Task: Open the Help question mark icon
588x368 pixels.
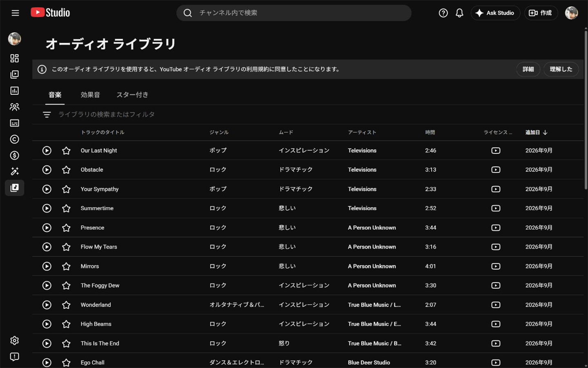Action: coord(443,13)
